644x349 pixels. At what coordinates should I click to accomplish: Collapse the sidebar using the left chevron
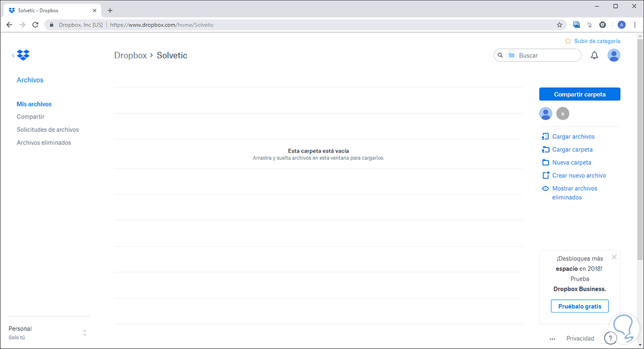pos(13,55)
